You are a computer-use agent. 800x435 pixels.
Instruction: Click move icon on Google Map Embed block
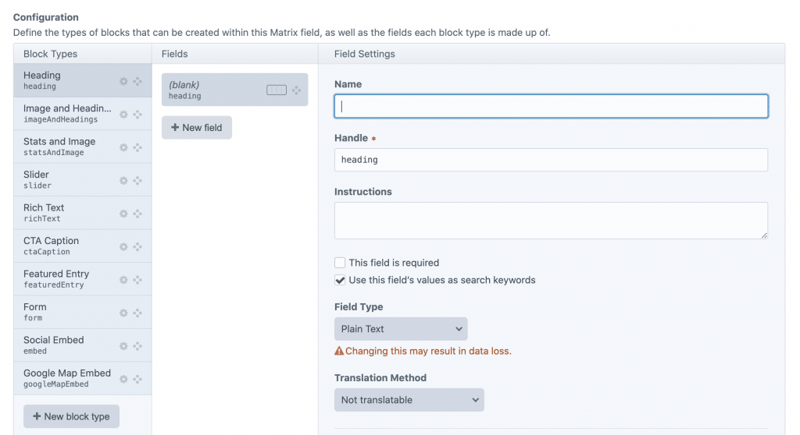138,378
